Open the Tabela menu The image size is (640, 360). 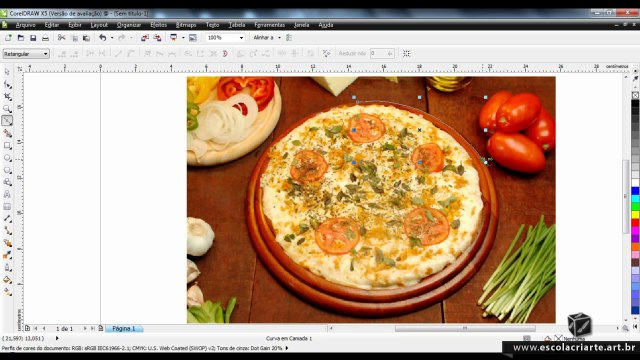pyautogui.click(x=237, y=25)
